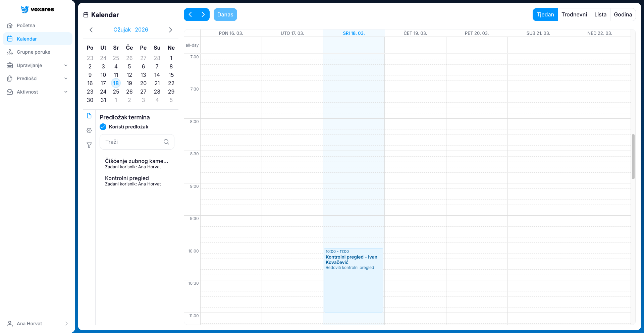Show next month in mini calendar

coord(170,30)
